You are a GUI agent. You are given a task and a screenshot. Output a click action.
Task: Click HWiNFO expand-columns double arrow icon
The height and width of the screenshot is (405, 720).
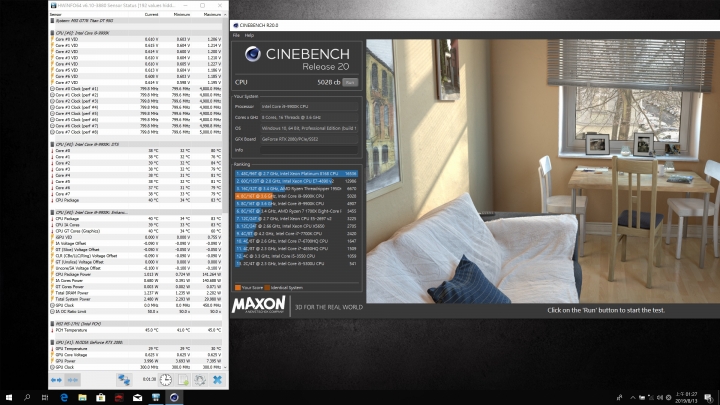coord(56,380)
